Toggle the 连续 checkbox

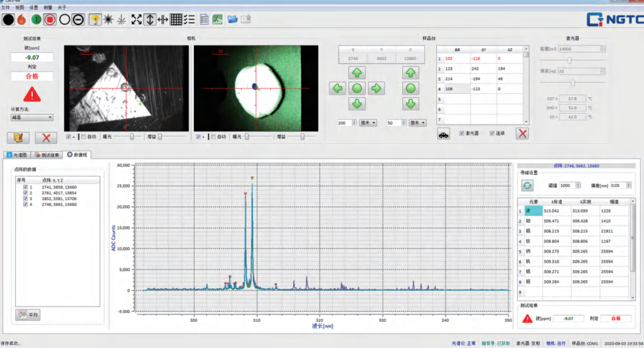coord(492,134)
